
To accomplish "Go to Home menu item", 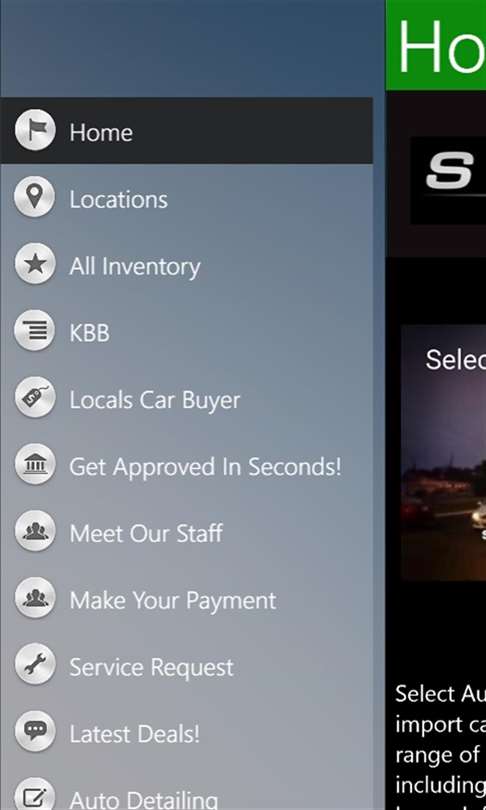I will coord(186,131).
